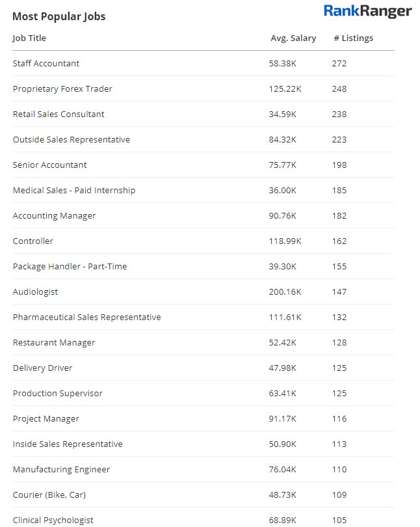The width and height of the screenshot is (420, 527).
Task: Open the Manufacturing Engineer listing
Action: [61, 469]
